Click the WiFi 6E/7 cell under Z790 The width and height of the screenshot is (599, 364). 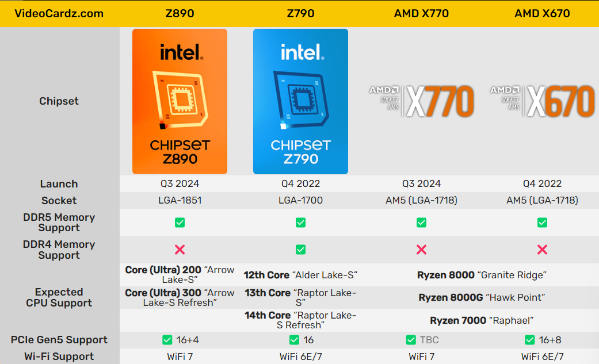point(300,357)
